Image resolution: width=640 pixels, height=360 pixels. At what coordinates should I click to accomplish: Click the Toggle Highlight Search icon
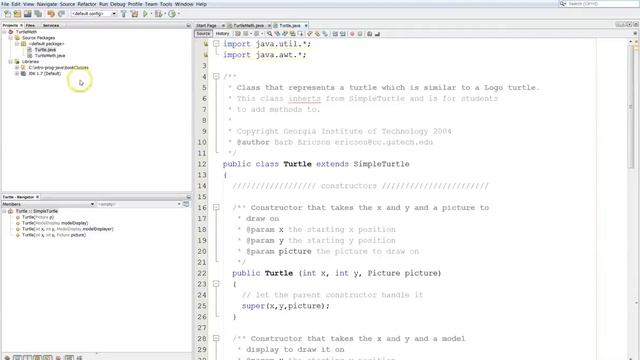pos(292,34)
